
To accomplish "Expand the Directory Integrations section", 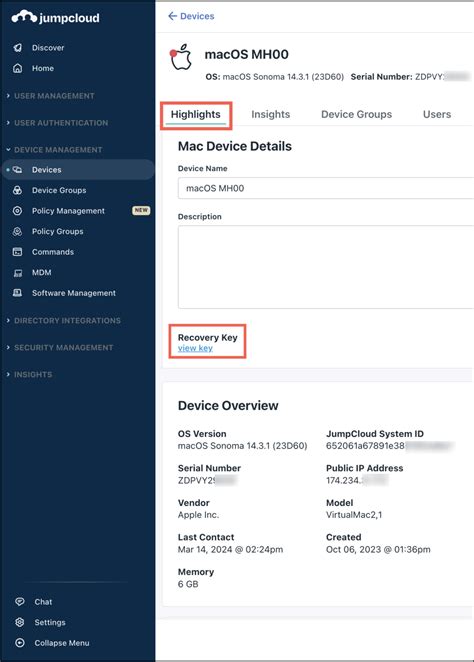I will tap(64, 320).
